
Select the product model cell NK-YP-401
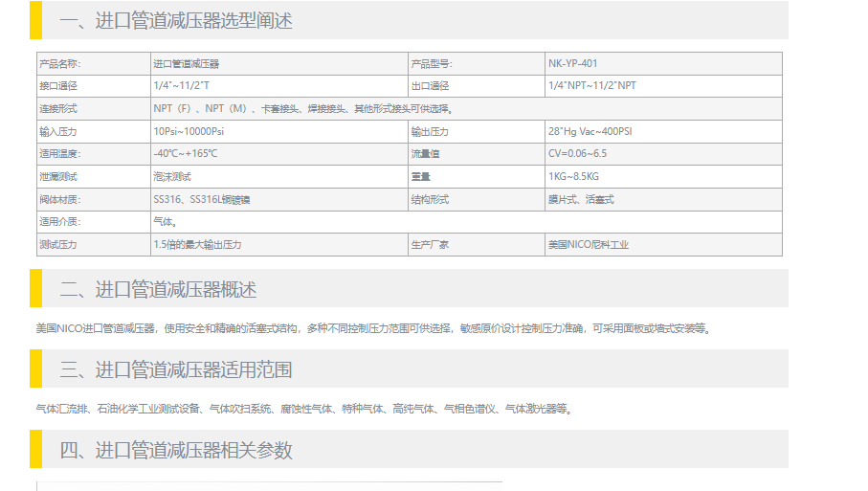573,64
